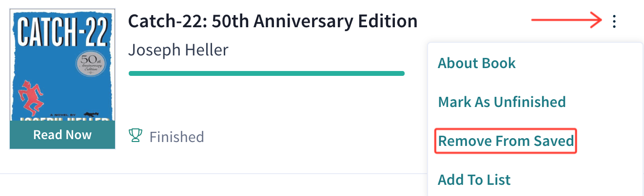Click the Finished status label

click(x=176, y=137)
